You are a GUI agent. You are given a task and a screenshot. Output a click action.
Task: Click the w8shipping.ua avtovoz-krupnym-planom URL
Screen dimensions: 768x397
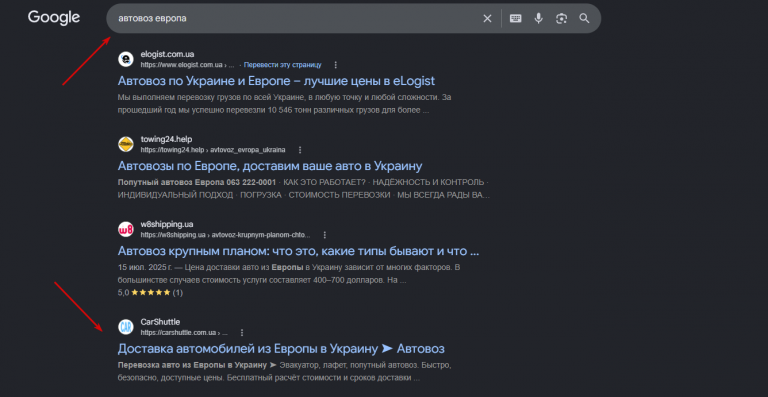pos(225,235)
